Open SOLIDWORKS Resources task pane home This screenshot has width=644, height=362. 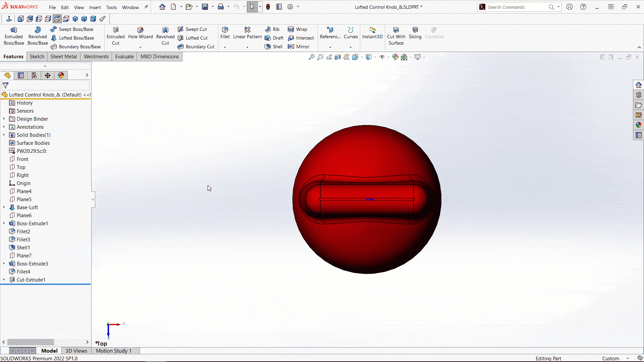[x=639, y=85]
